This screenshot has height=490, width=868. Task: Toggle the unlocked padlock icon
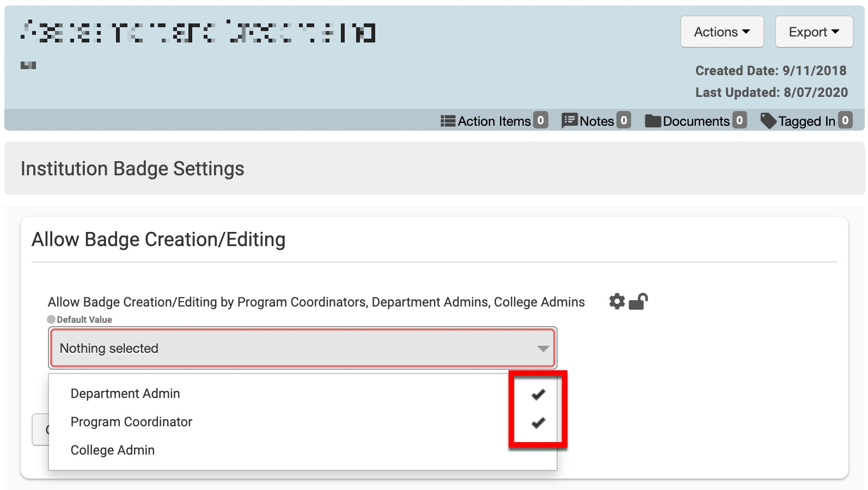coord(638,302)
